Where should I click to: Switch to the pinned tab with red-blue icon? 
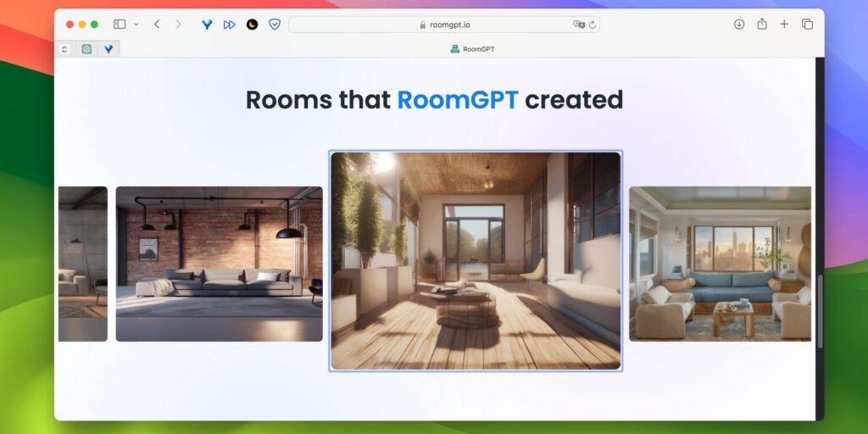pyautogui.click(x=64, y=49)
